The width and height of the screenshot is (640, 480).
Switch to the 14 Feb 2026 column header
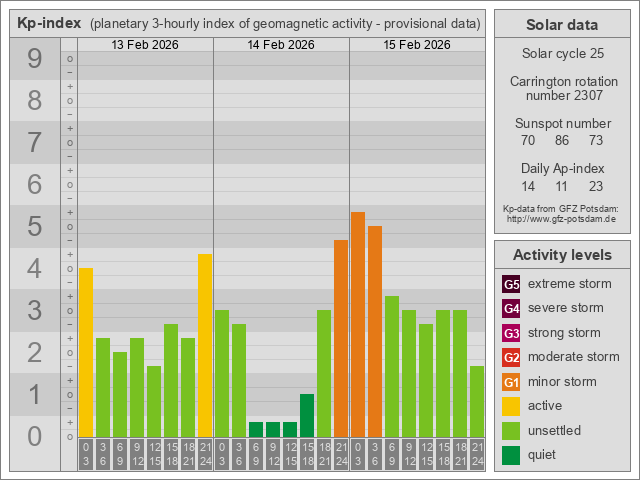[x=281, y=45]
